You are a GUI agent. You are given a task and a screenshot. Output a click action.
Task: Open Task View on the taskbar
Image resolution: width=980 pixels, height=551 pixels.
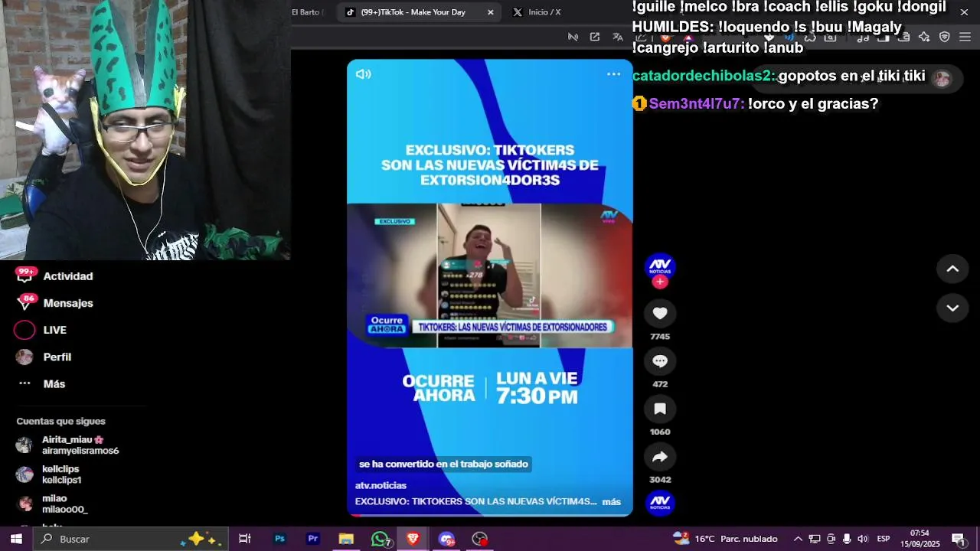pos(245,539)
